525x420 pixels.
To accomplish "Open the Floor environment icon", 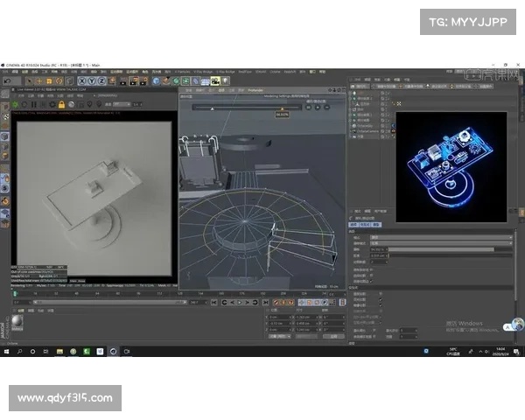I will pyautogui.click(x=206, y=81).
